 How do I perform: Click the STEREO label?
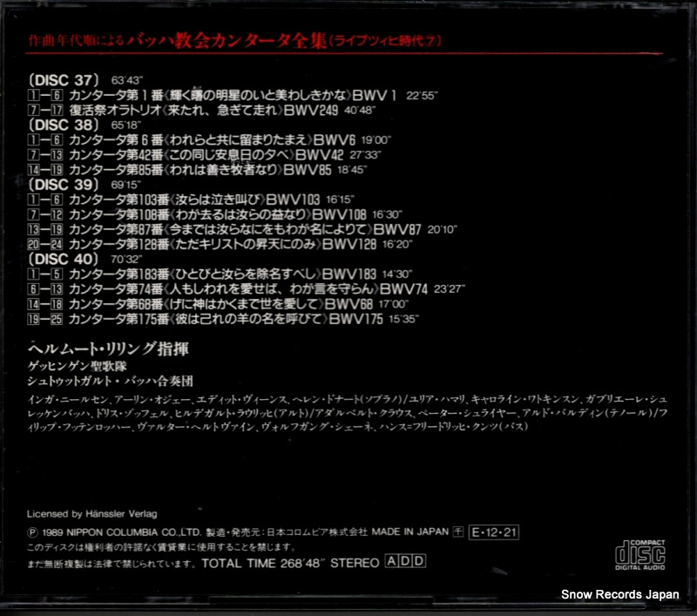point(355,563)
